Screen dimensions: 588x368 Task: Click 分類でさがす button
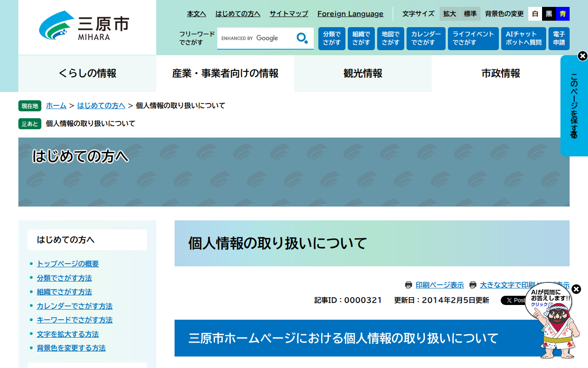coord(332,39)
